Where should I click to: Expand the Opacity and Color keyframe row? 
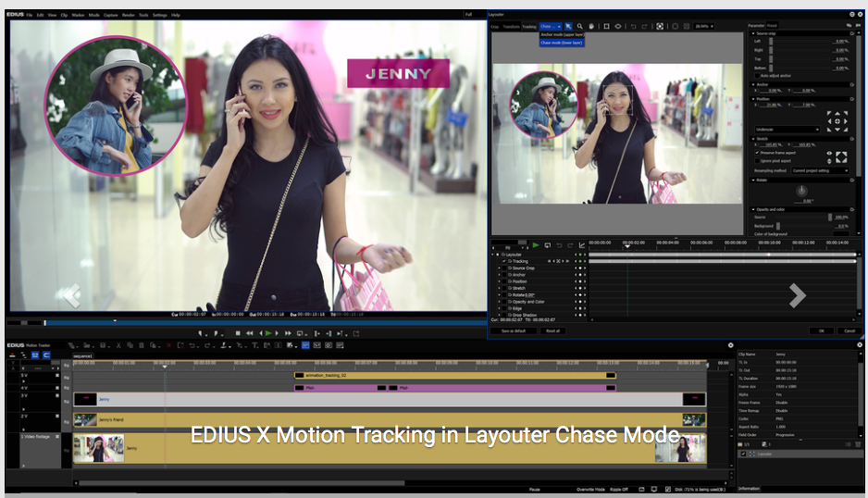[499, 302]
